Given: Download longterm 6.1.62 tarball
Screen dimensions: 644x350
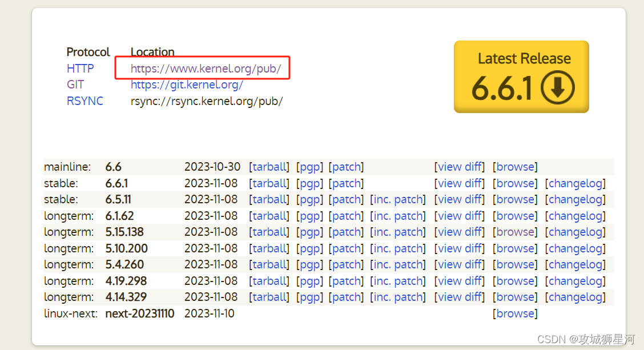Looking at the screenshot, I should (x=269, y=216).
